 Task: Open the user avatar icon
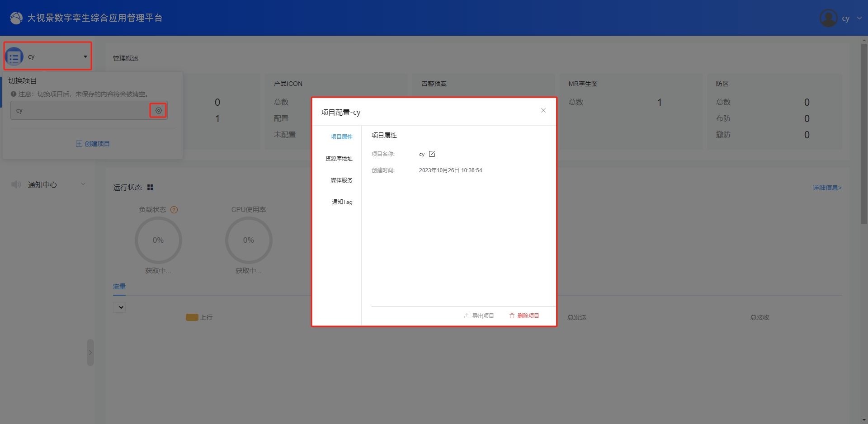tap(828, 18)
